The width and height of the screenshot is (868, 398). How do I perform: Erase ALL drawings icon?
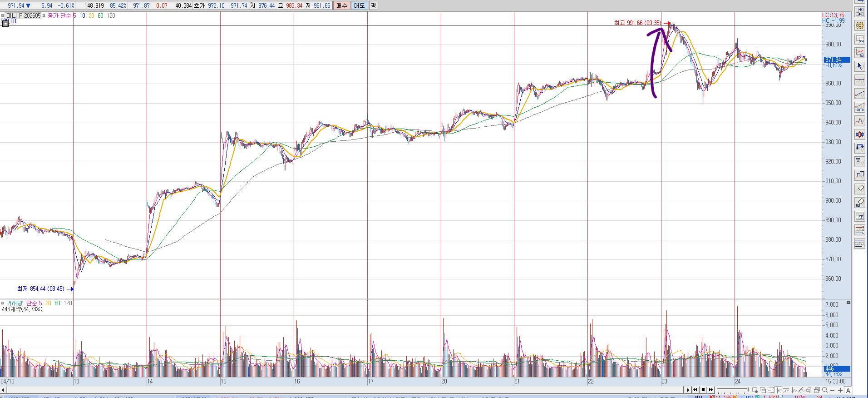tap(859, 202)
